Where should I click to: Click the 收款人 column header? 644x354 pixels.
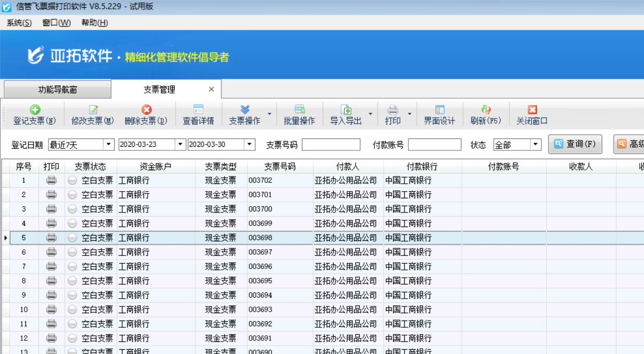[581, 167]
